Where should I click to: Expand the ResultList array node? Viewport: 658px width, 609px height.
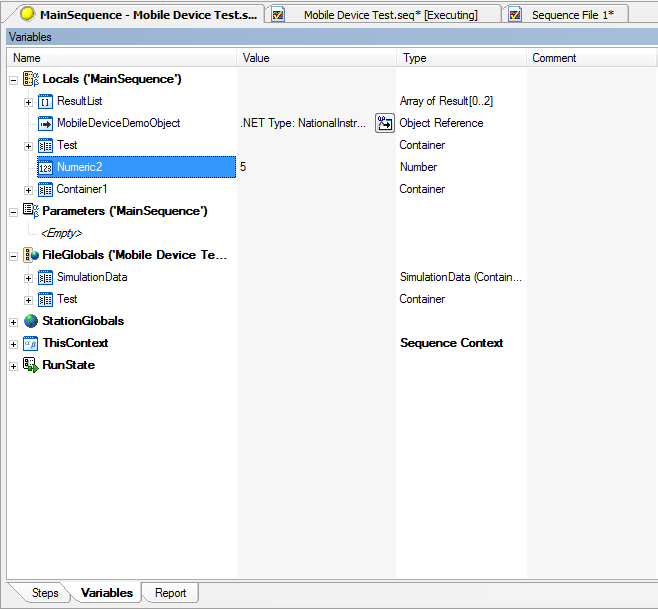(x=28, y=101)
